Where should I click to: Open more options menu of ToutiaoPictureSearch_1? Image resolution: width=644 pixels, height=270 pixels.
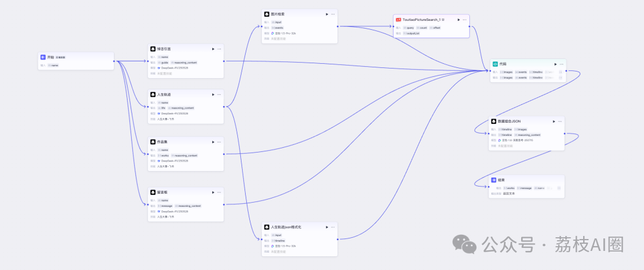pyautogui.click(x=465, y=20)
